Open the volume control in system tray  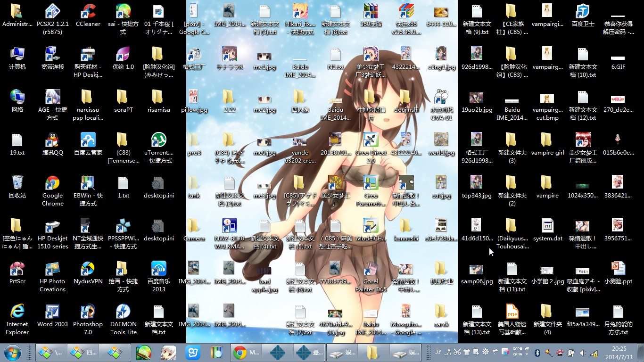pos(583,353)
